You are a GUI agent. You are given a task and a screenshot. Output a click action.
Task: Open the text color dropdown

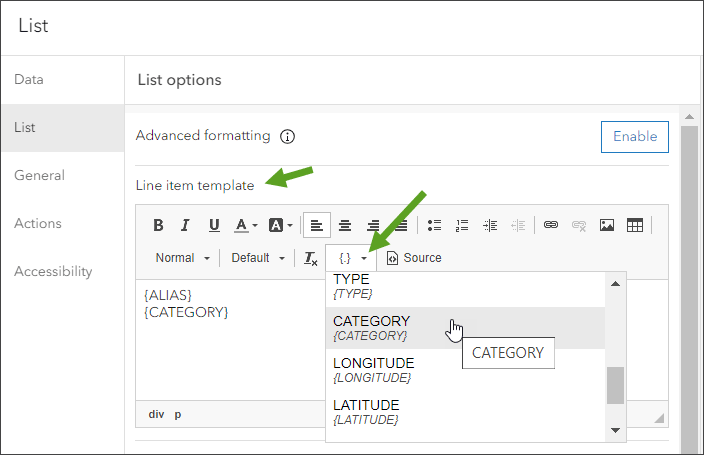246,225
